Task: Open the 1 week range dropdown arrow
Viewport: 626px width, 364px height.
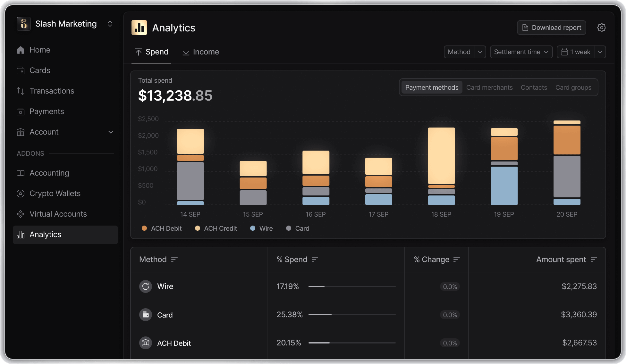Action: 600,52
